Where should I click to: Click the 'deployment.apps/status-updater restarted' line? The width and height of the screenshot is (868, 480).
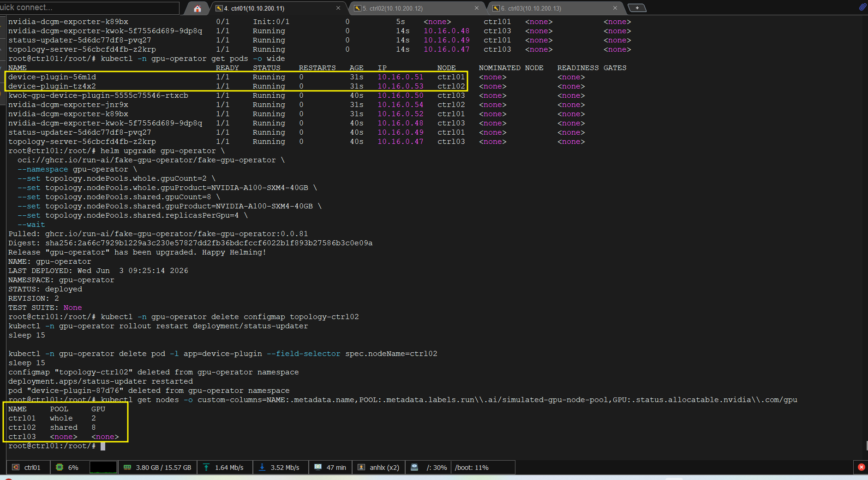(101, 381)
